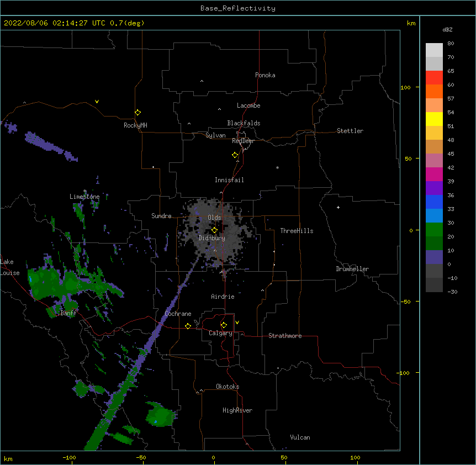The image size is (476, 465).
Task: Click the Sundre city label
Action: [x=161, y=216]
